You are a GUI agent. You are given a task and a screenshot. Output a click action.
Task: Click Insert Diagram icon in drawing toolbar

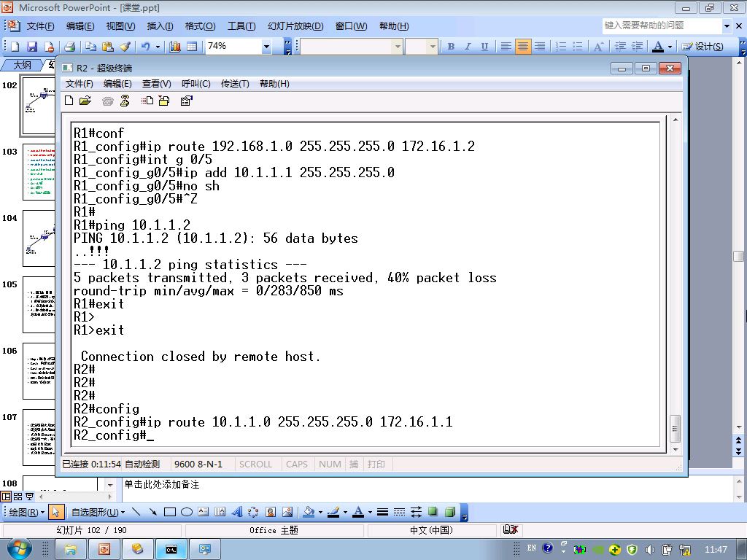coord(253,512)
